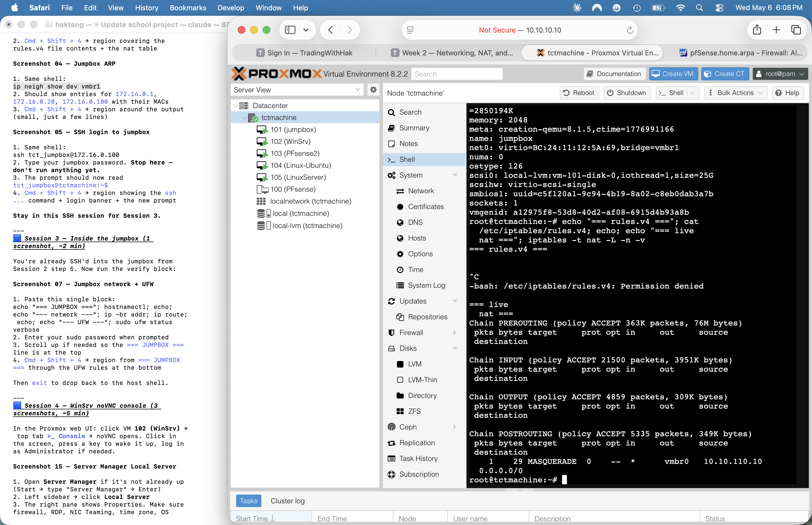Open the Server View settings gear
This screenshot has width=812, height=525.
point(373,90)
